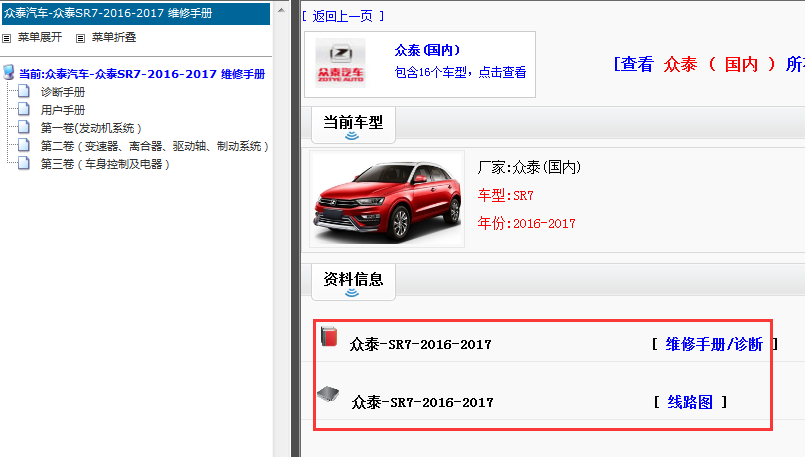Click the page icon beside 第三卷

[24, 163]
